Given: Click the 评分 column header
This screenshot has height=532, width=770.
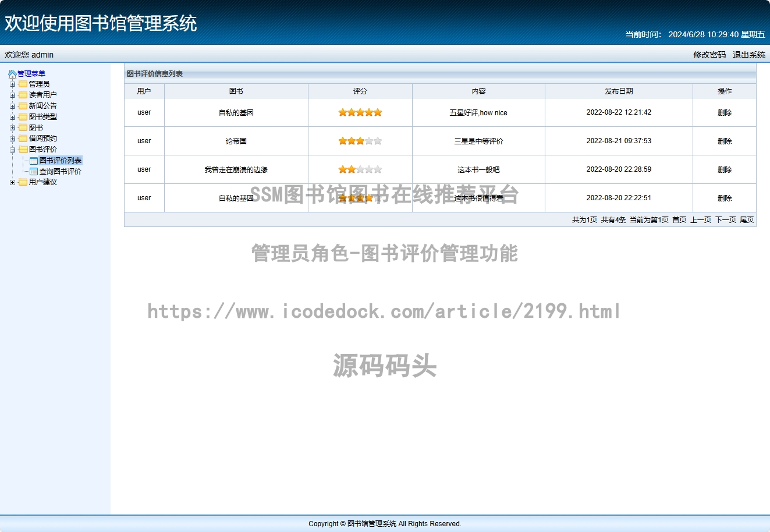Looking at the screenshot, I should 360,91.
